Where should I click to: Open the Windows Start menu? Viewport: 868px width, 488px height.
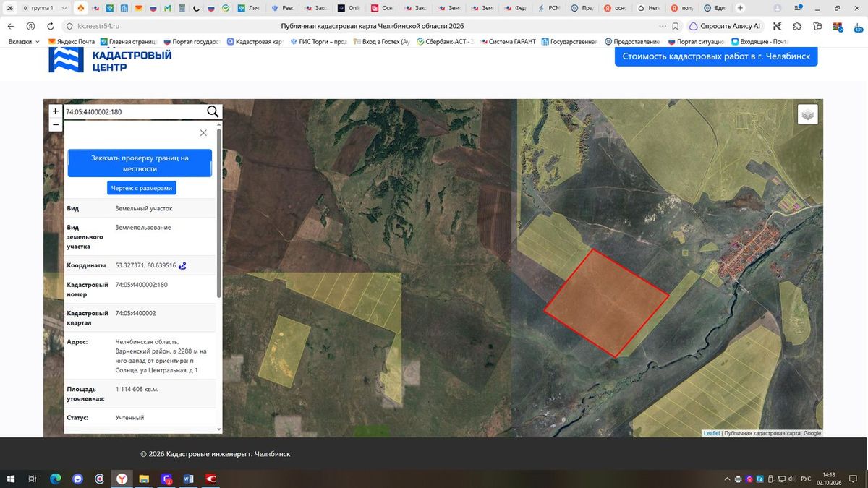coord(10,479)
